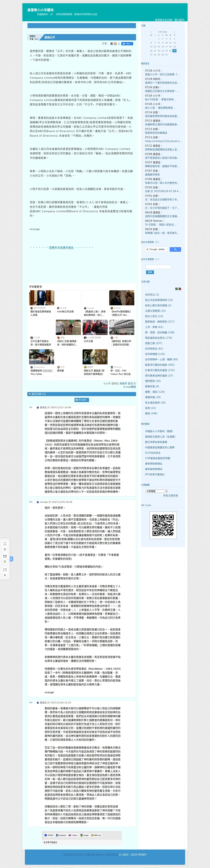Click the 搜尋 search button
Viewport: 210px width, 868px height.
coord(150,272)
